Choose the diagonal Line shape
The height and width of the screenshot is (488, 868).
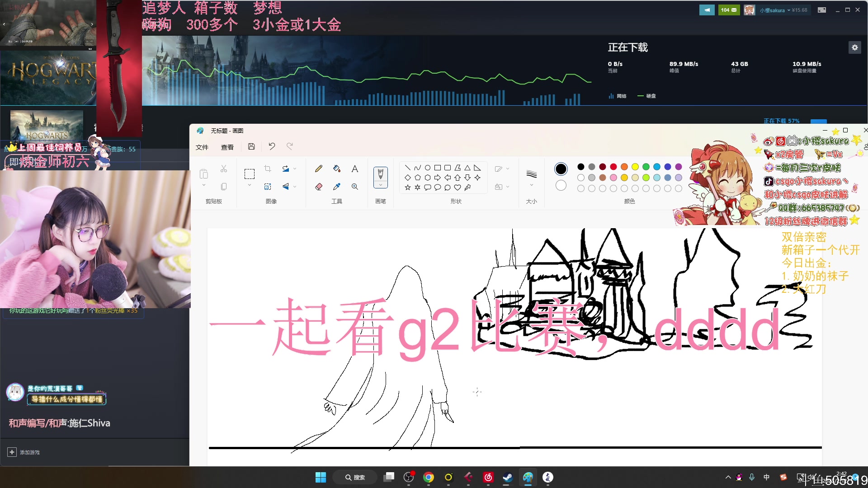pos(408,168)
